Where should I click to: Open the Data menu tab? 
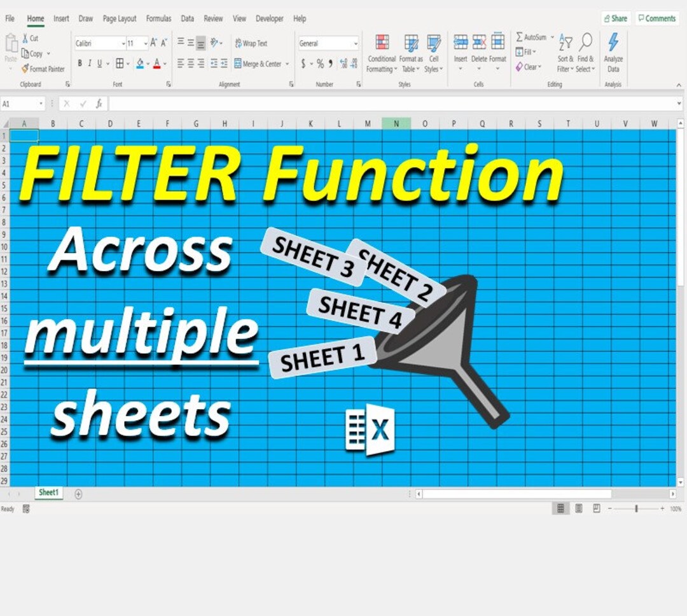(187, 18)
